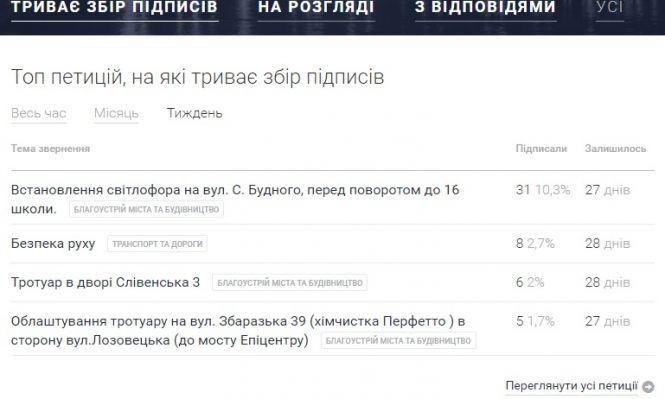Click the category tag beside 'Слівенська 3'
The width and height of the screenshot is (665, 399).
[x=290, y=283]
